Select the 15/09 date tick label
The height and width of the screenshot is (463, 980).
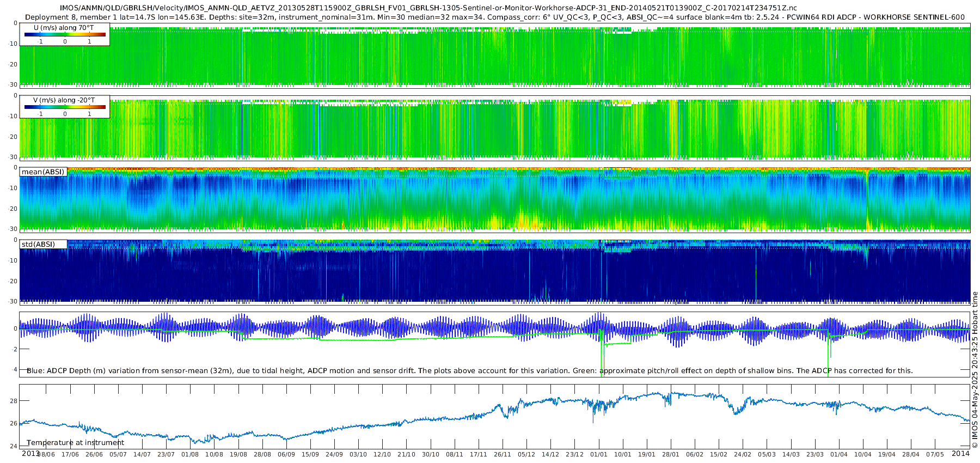310,454
